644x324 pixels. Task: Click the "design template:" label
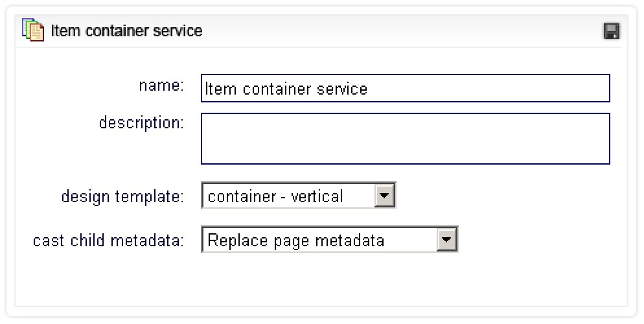click(x=122, y=196)
